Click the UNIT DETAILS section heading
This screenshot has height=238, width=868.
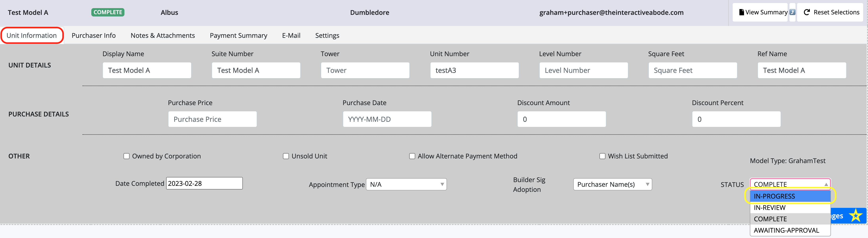click(x=30, y=65)
